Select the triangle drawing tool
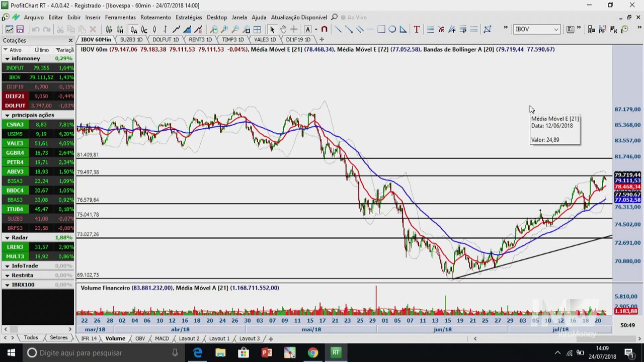Screen dimensions: 644x362 coord(403,29)
